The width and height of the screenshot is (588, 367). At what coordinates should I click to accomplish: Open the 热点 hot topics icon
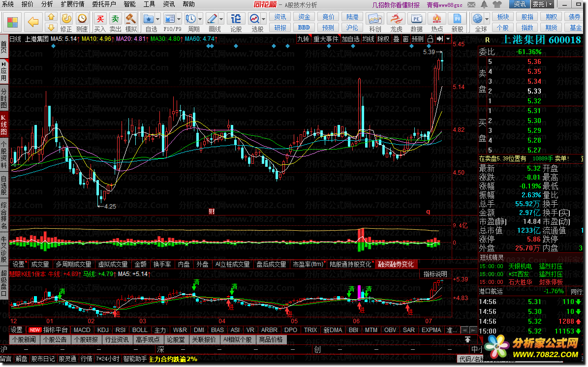click(436, 22)
